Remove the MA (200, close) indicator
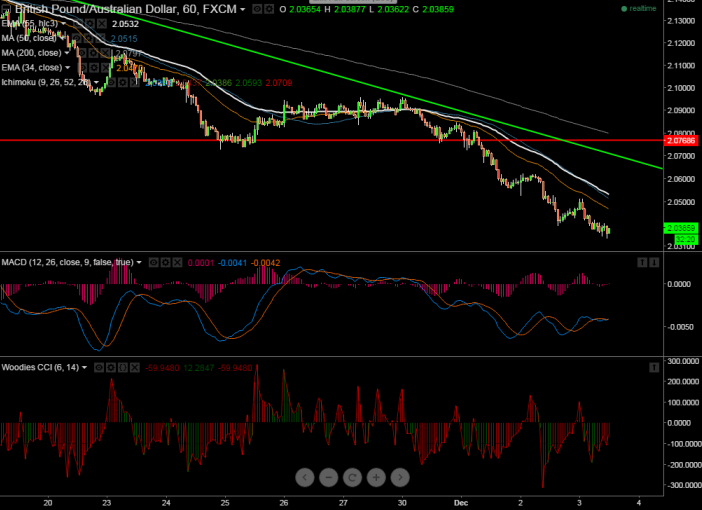 pyautogui.click(x=105, y=53)
